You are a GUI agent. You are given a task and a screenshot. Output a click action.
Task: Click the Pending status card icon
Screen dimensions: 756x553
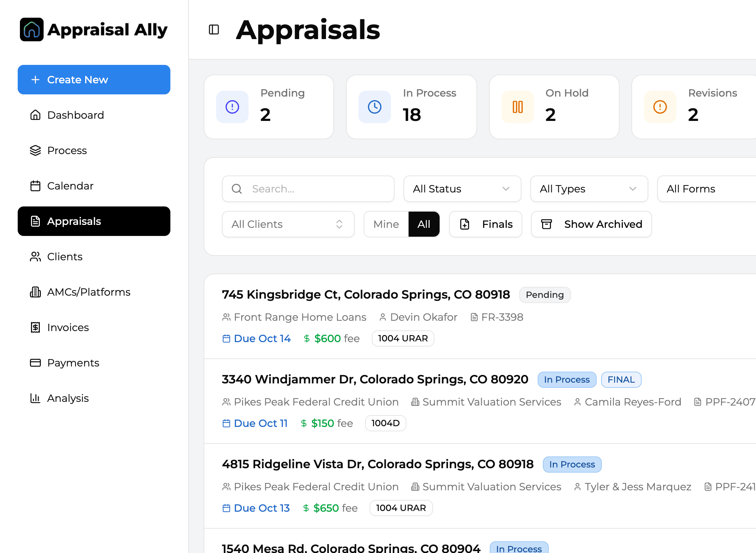click(232, 107)
